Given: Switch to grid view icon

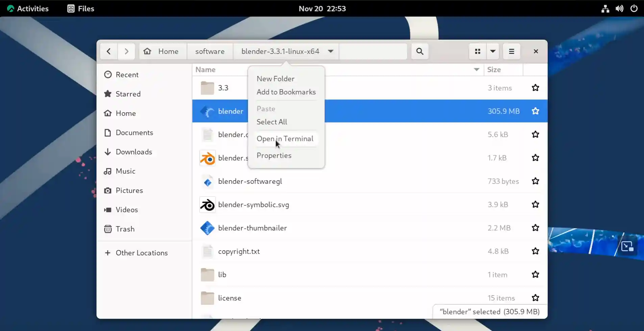Looking at the screenshot, I should coord(477,51).
